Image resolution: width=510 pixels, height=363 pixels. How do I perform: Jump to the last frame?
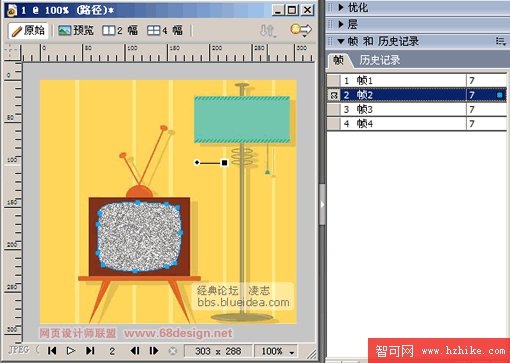pos(90,351)
